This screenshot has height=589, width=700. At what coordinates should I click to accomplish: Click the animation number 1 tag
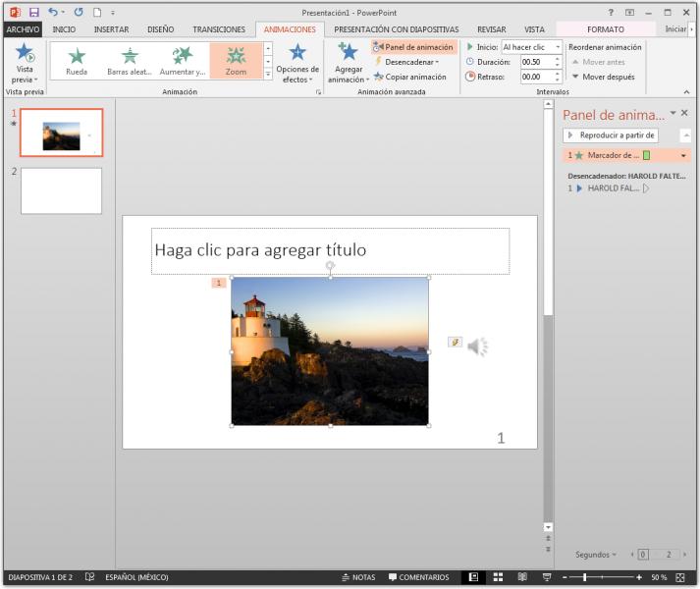point(219,283)
